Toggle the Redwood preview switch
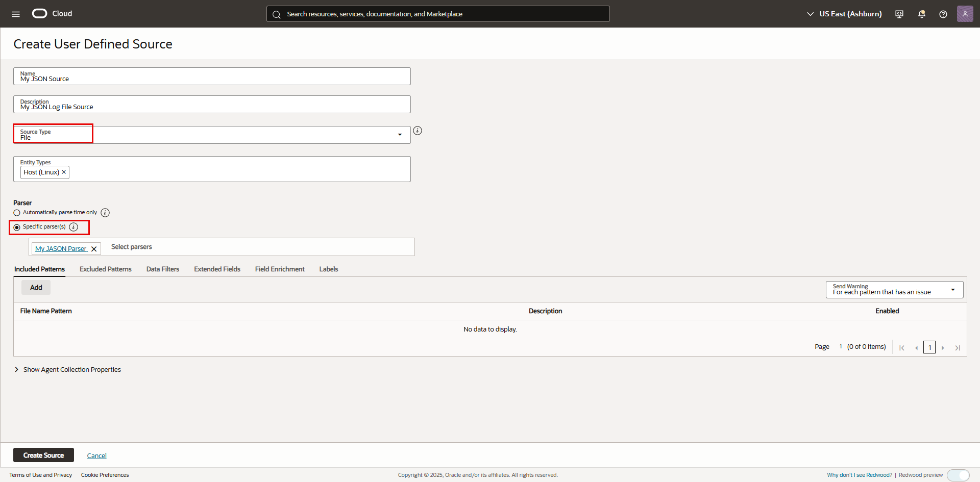Screen dimensions: 980x482 pos(958,475)
